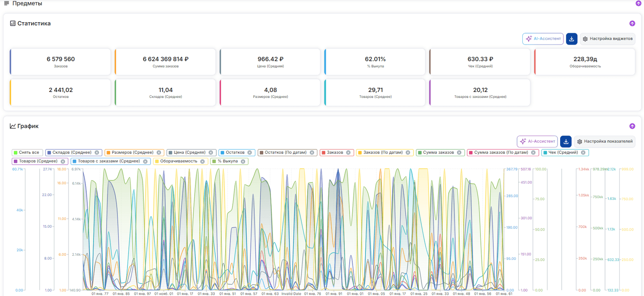
Task: Collapse the График panel with purple arrow
Action: point(632,126)
